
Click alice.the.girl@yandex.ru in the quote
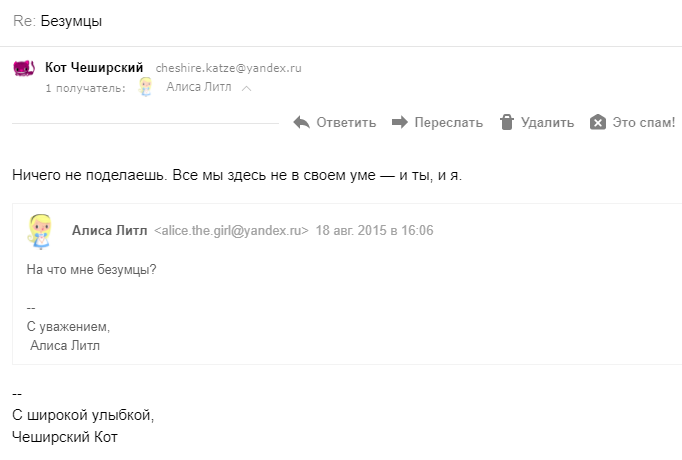click(231, 230)
